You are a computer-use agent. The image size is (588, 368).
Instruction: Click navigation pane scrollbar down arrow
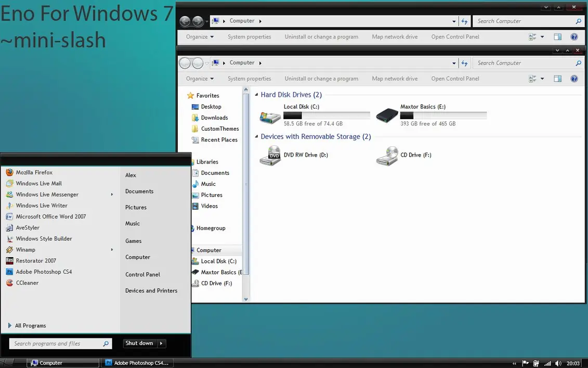[x=246, y=299]
